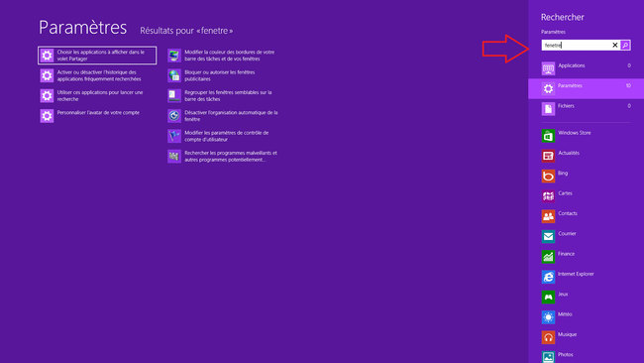This screenshot has width=644, height=363.
Task: Select the Applications search category label
Action: coord(572,65)
